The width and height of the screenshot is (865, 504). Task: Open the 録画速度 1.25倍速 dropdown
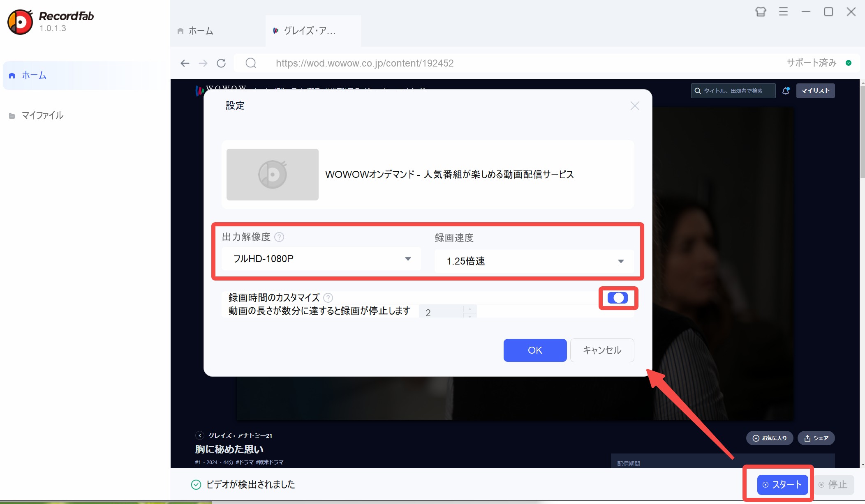pos(534,261)
